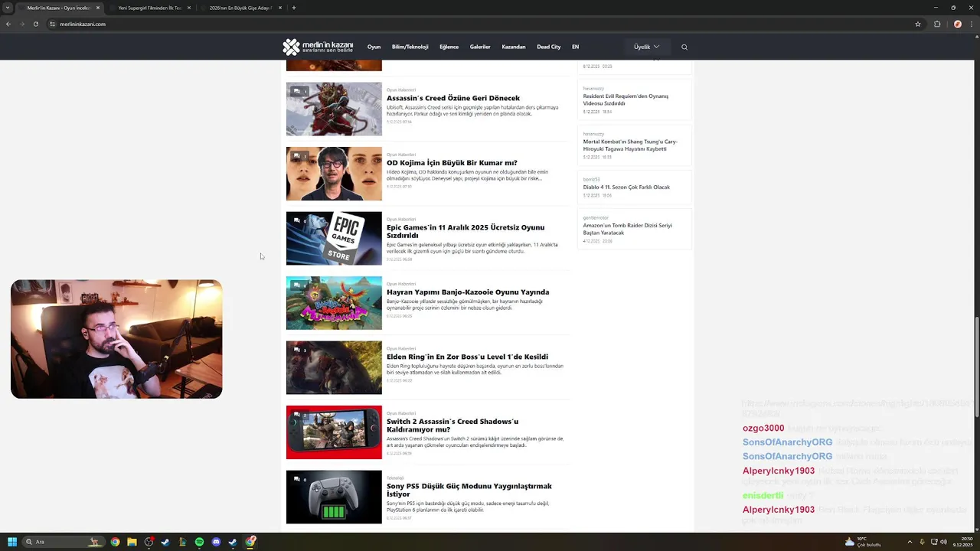
Task: Open Mortal Kombat Shang Tsung sidebar article
Action: pos(630,145)
